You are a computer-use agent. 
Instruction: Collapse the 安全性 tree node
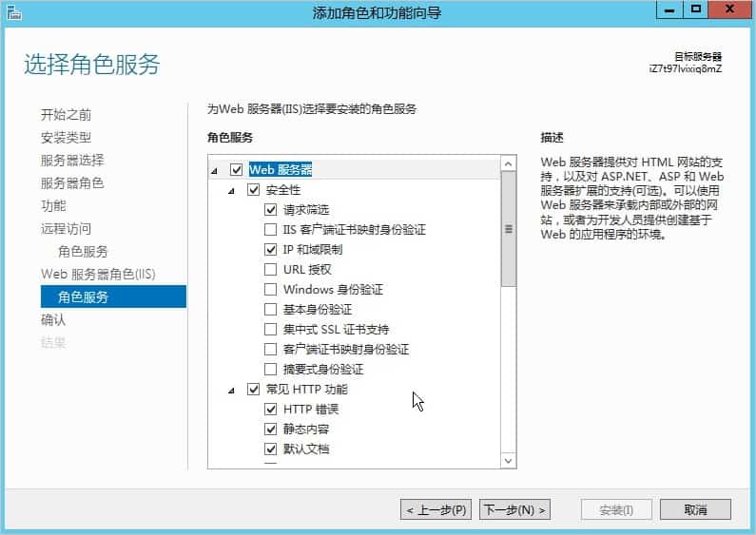231,191
